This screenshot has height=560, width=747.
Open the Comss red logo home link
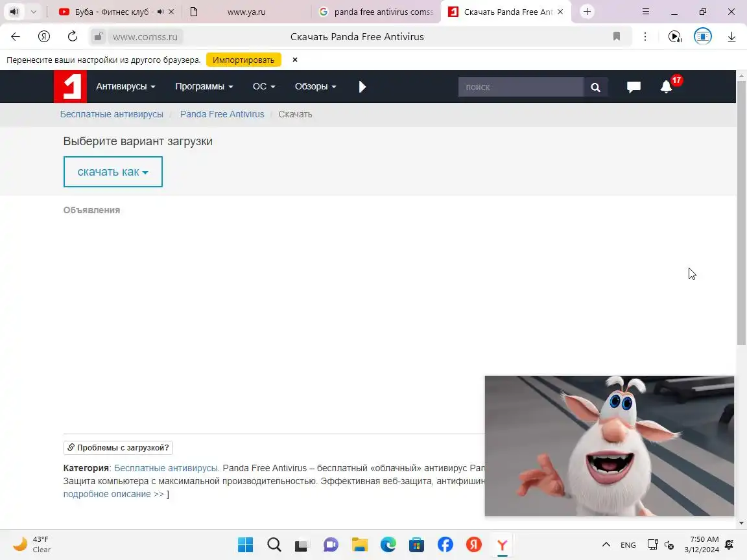coord(70,87)
